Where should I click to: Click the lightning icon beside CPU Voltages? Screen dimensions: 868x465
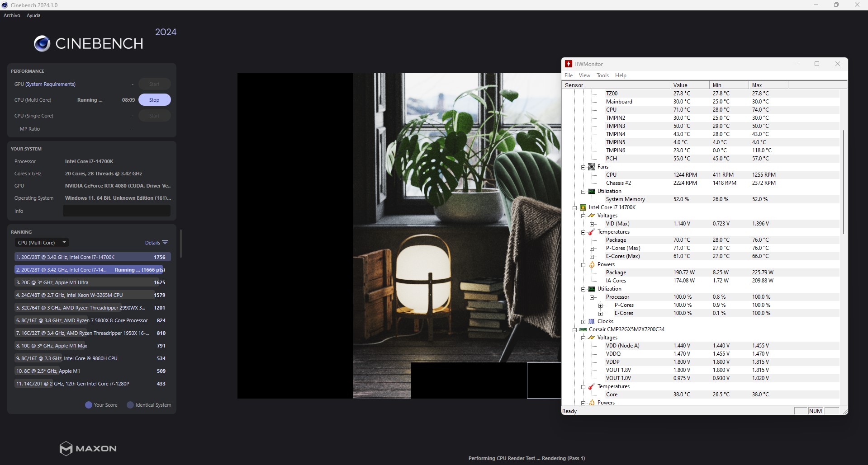click(591, 216)
